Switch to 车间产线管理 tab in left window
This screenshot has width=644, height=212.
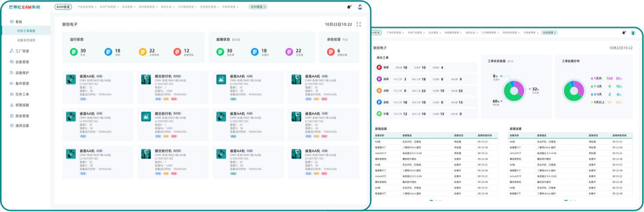[x=107, y=7]
